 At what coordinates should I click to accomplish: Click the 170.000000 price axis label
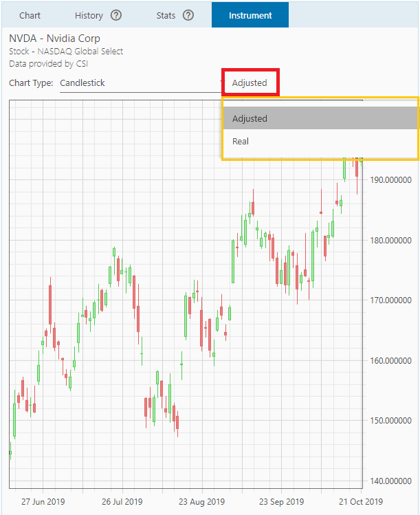(x=390, y=300)
